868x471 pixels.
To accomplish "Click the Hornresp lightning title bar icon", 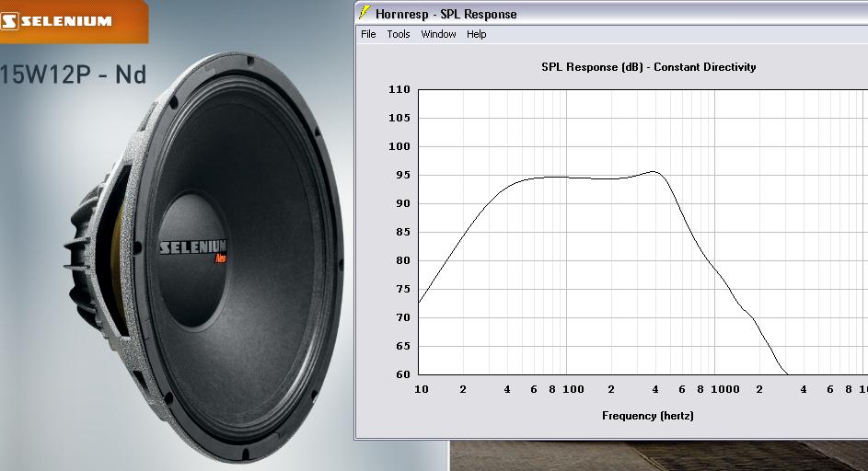I will [364, 13].
